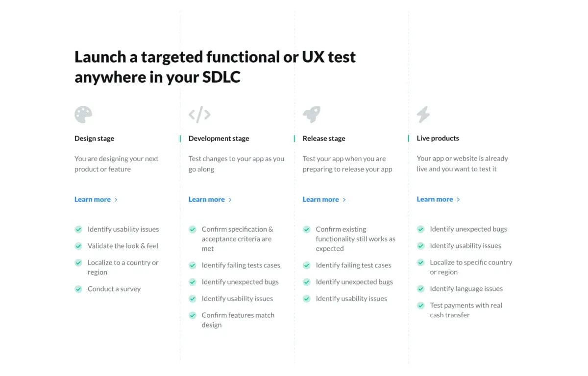Click the rocket icon above Release stage

pos(312,115)
